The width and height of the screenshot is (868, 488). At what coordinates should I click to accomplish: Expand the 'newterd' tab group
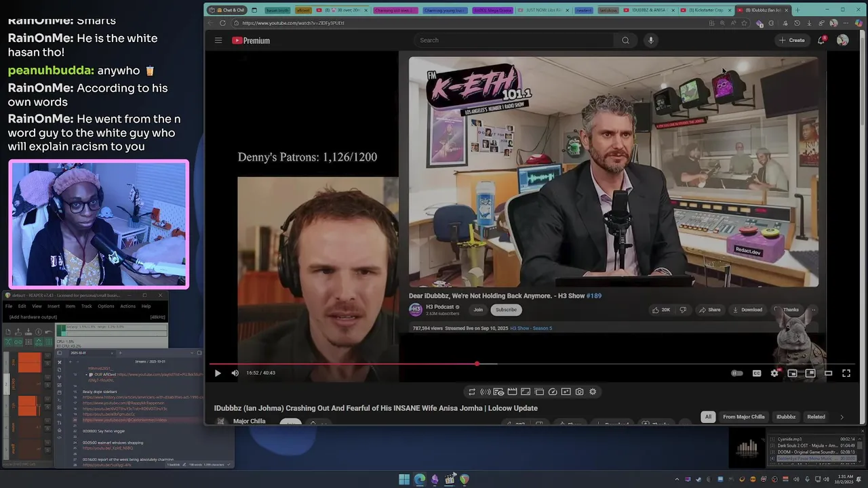584,10
